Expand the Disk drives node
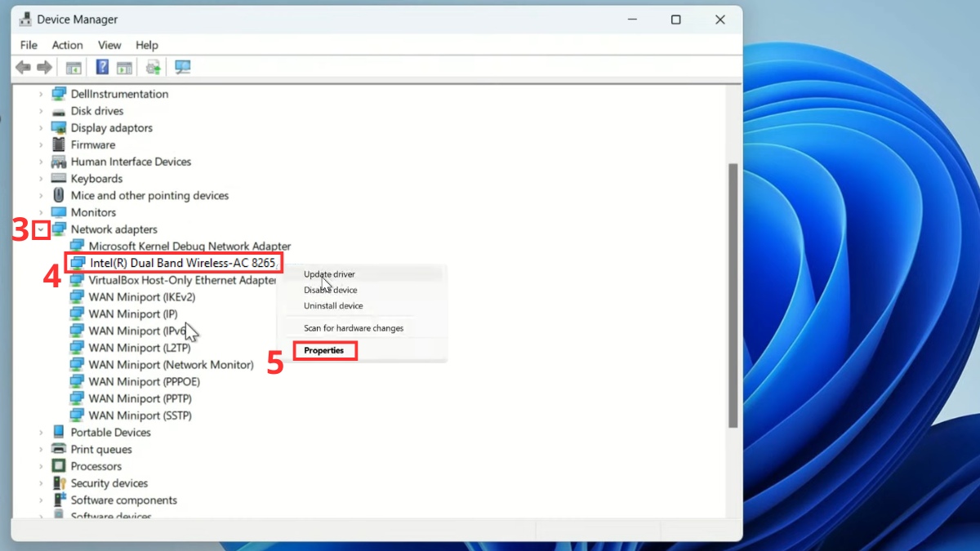 point(41,111)
